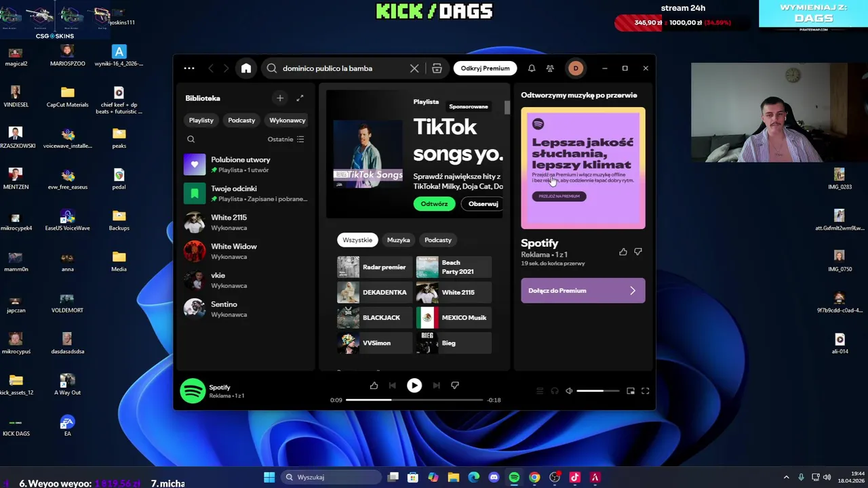Navigate back with the left arrow
This screenshot has width=868, height=488.
(x=211, y=68)
